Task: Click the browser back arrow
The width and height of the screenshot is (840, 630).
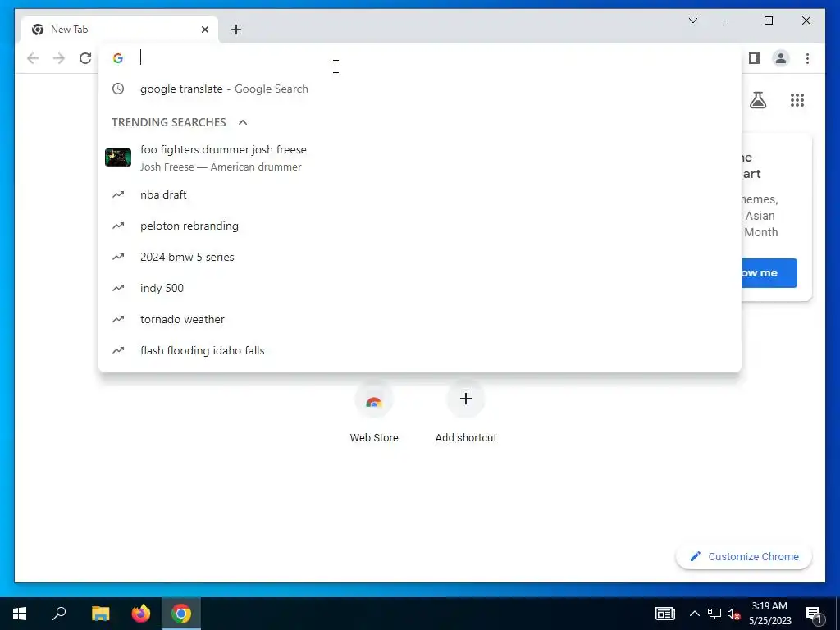Action: click(33, 58)
